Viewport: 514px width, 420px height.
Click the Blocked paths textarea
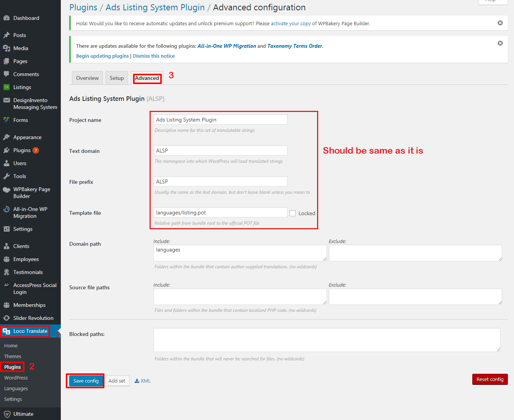(x=327, y=340)
